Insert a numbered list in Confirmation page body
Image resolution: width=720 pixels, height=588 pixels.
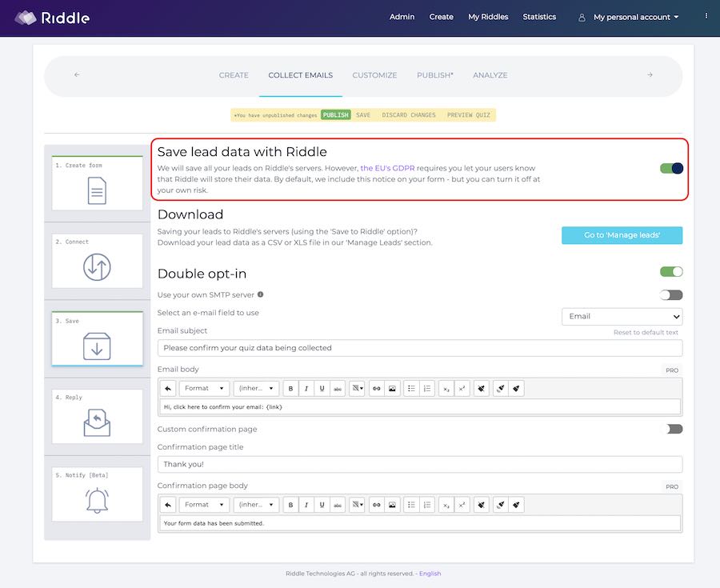click(427, 505)
